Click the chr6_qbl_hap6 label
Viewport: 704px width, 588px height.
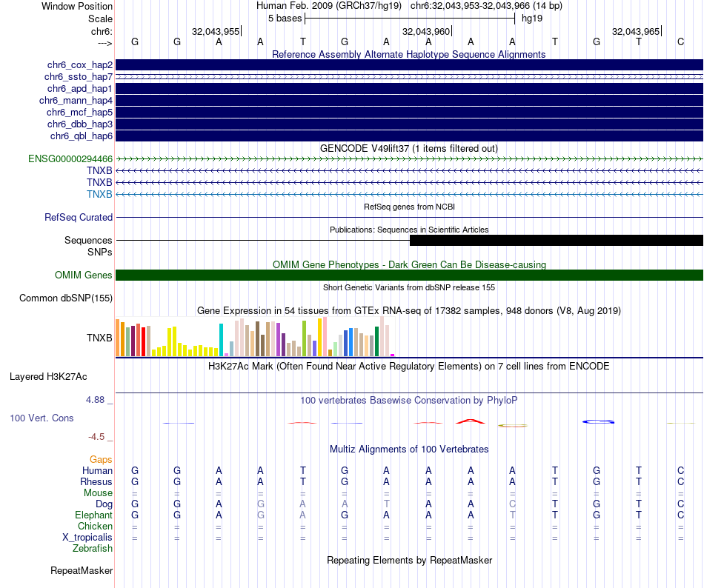click(82, 136)
